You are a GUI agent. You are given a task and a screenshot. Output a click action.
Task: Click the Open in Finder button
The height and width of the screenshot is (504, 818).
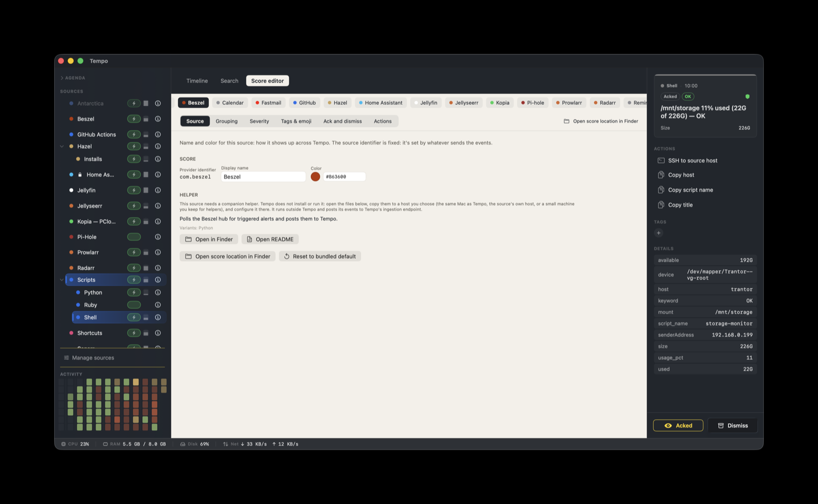209,239
